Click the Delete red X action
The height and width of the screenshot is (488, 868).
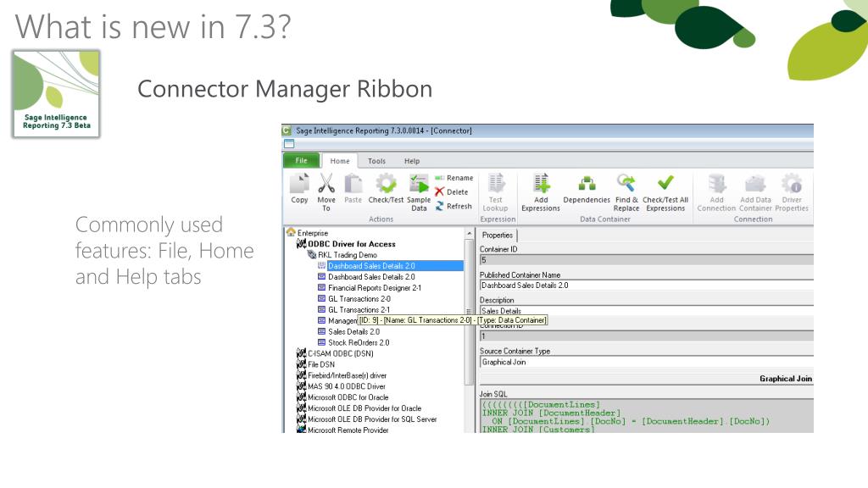[x=452, y=192]
